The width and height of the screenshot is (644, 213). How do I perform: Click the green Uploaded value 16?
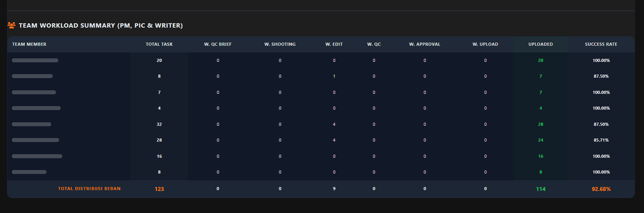pyautogui.click(x=540, y=156)
